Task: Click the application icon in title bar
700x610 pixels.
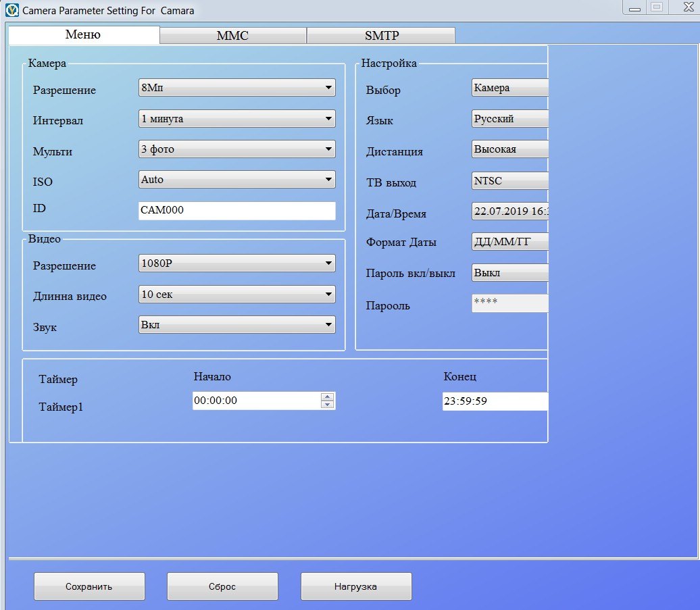Action: click(x=12, y=11)
